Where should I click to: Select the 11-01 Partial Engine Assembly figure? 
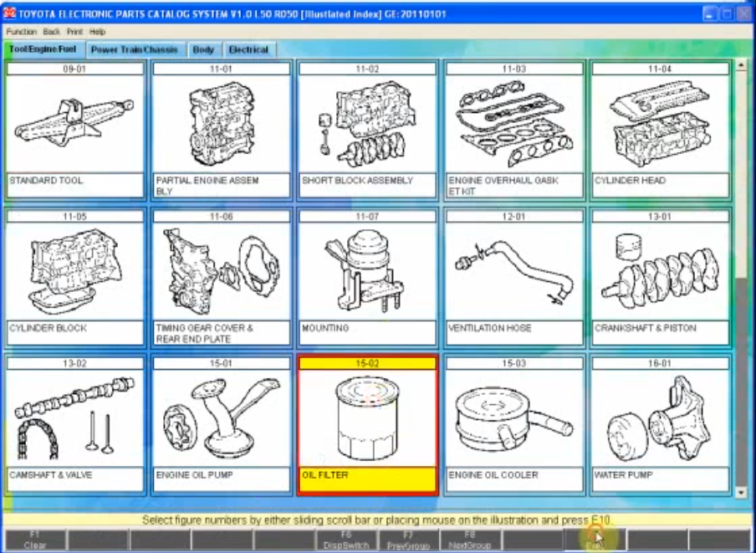[222, 131]
